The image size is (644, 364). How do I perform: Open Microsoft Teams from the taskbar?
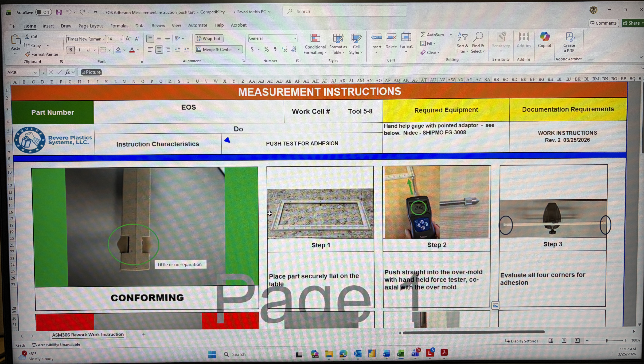pyautogui.click(x=415, y=353)
